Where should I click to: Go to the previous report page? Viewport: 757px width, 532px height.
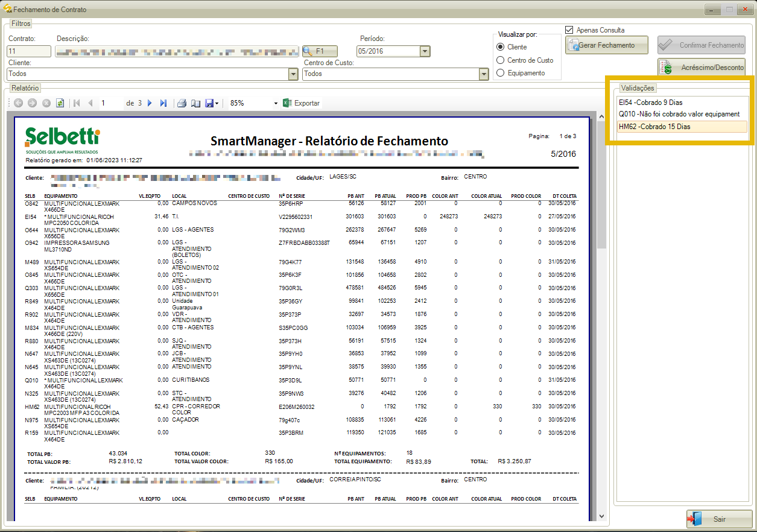[x=90, y=103]
